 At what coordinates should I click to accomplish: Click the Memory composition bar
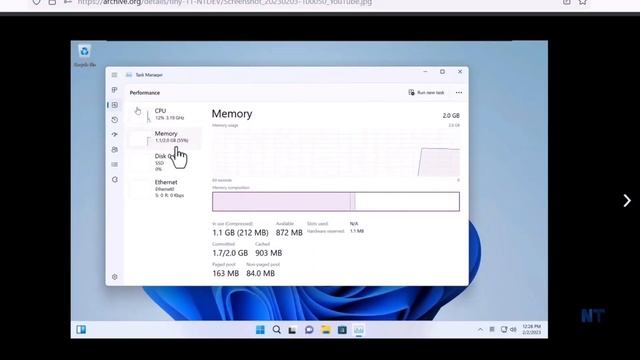point(336,202)
